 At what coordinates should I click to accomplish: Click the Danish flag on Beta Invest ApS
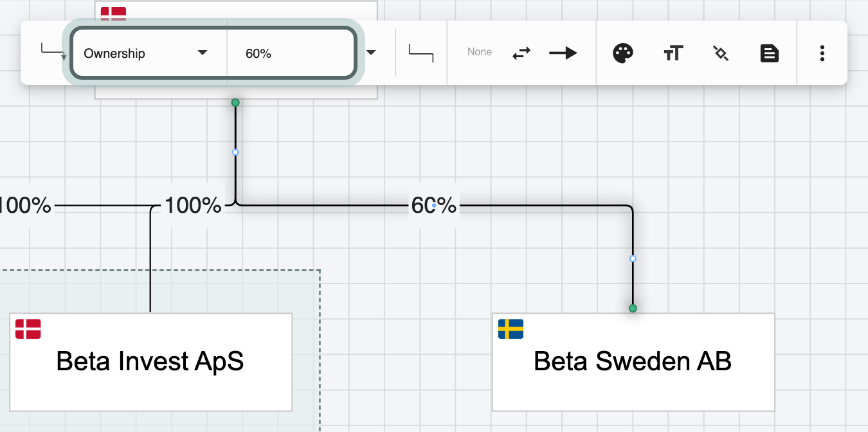click(28, 328)
